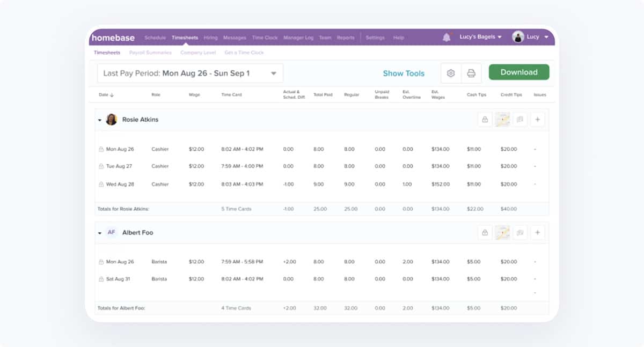The height and width of the screenshot is (347, 644).
Task: Collapse Albert Foo's timesheet section
Action: coord(99,232)
